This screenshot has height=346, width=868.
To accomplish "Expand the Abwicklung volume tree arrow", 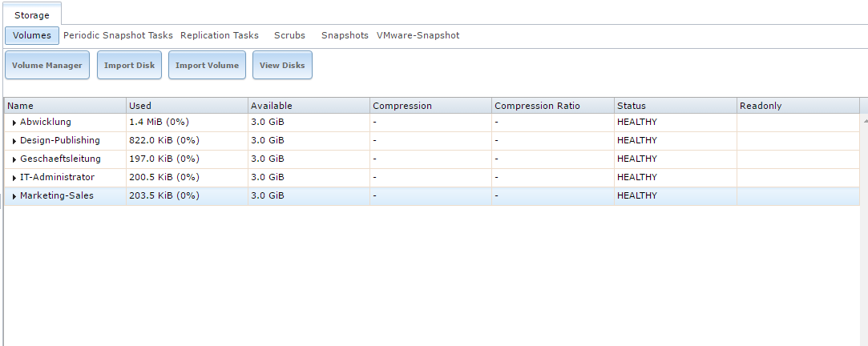I will 14,123.
